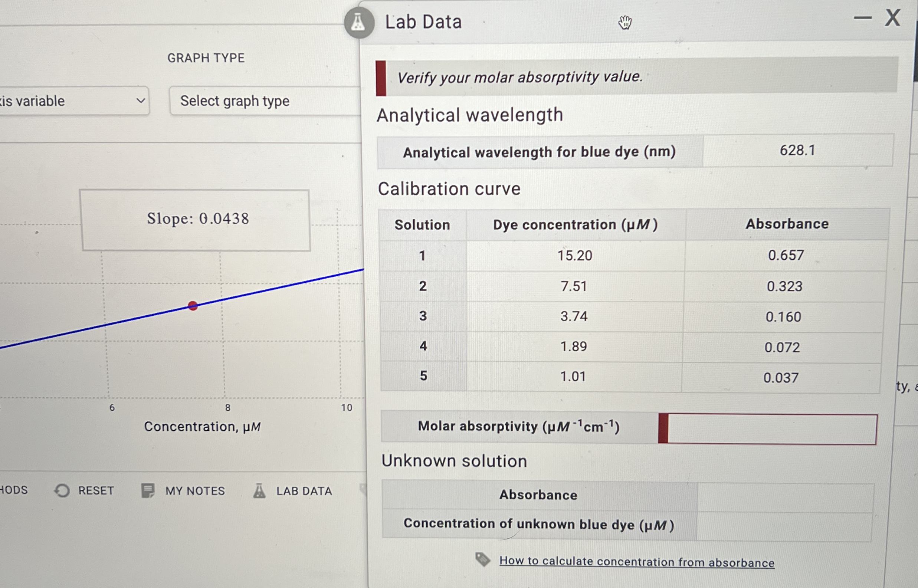Click the tag icon beside concentration help link
Image resolution: width=918 pixels, height=588 pixels.
click(483, 560)
